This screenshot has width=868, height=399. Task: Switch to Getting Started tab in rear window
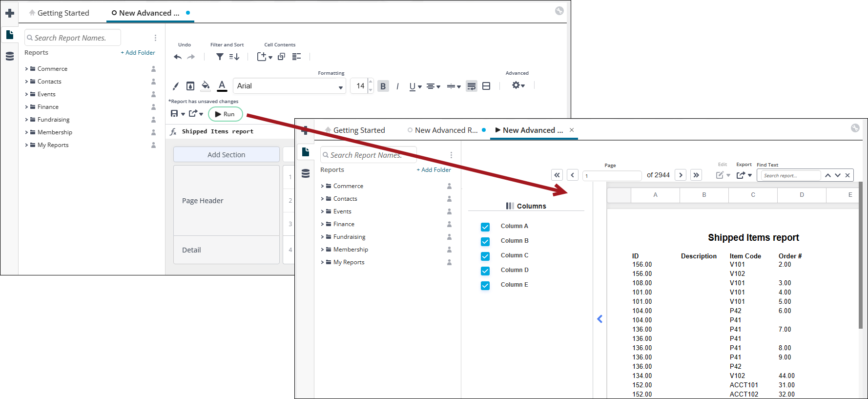point(59,13)
